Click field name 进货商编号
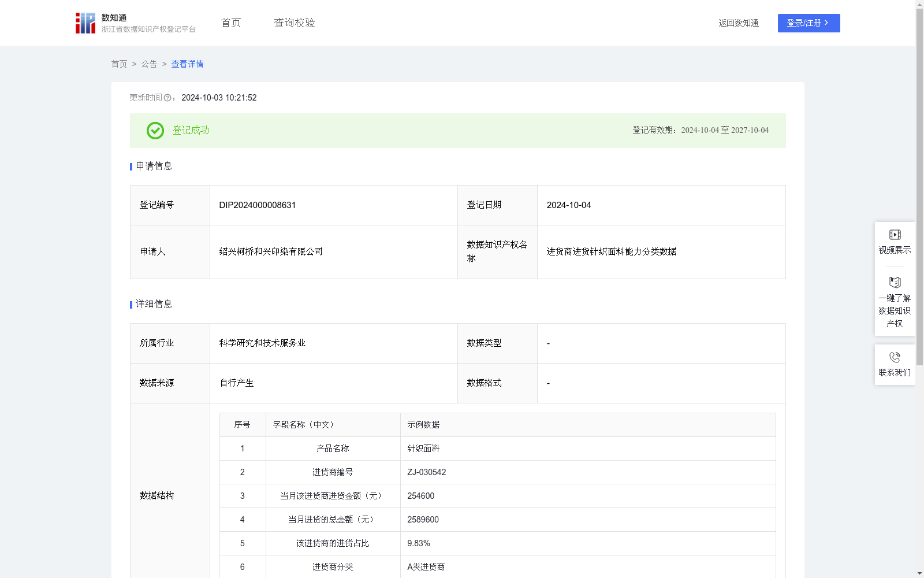 click(333, 472)
